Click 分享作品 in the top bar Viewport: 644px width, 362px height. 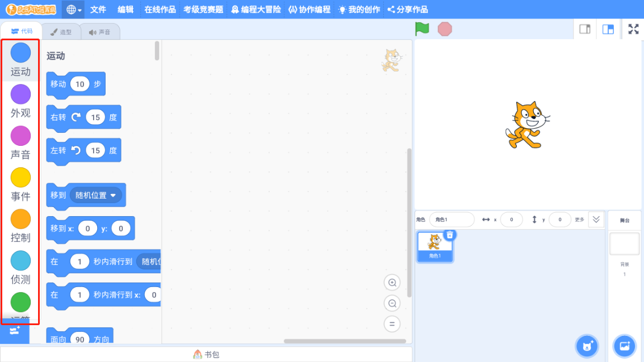coord(408,9)
